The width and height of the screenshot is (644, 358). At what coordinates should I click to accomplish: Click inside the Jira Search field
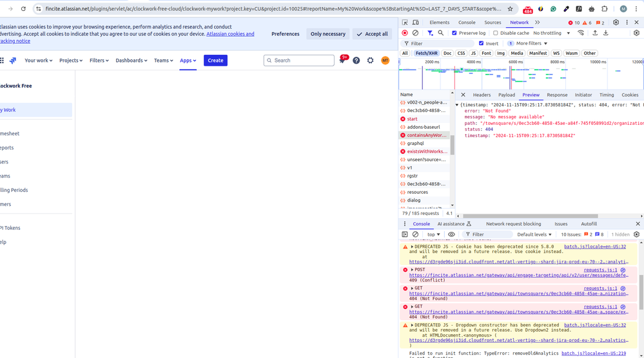coord(299,61)
